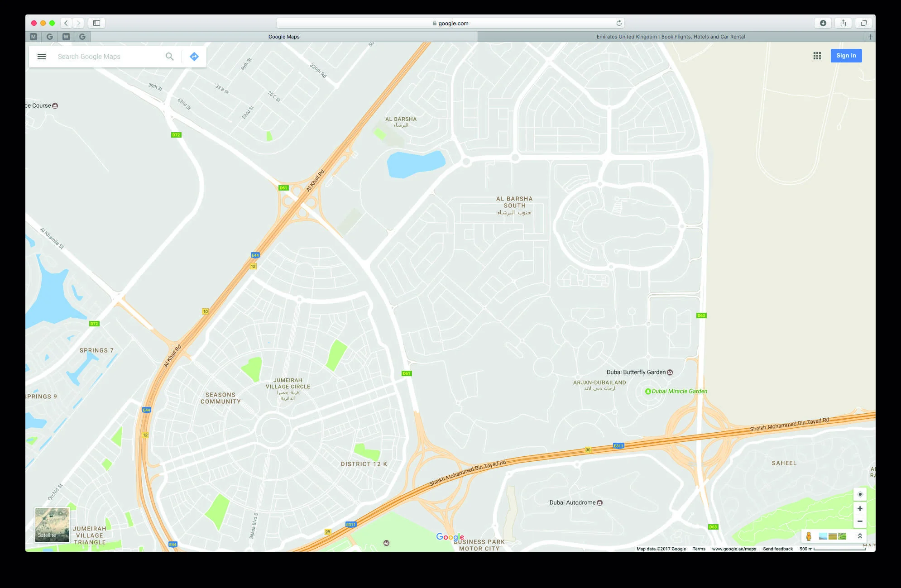The image size is (901, 588).
Task: Open the tan-brown imagery thumbnail
Action: click(833, 536)
